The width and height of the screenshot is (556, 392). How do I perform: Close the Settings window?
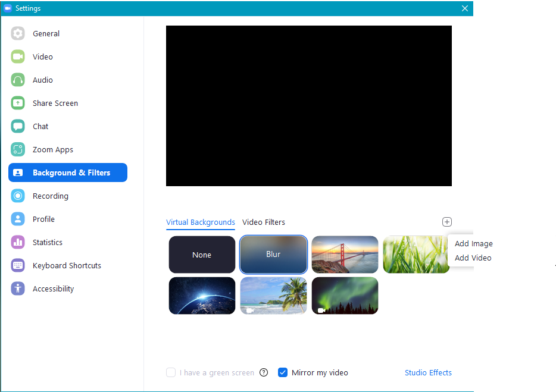[464, 8]
